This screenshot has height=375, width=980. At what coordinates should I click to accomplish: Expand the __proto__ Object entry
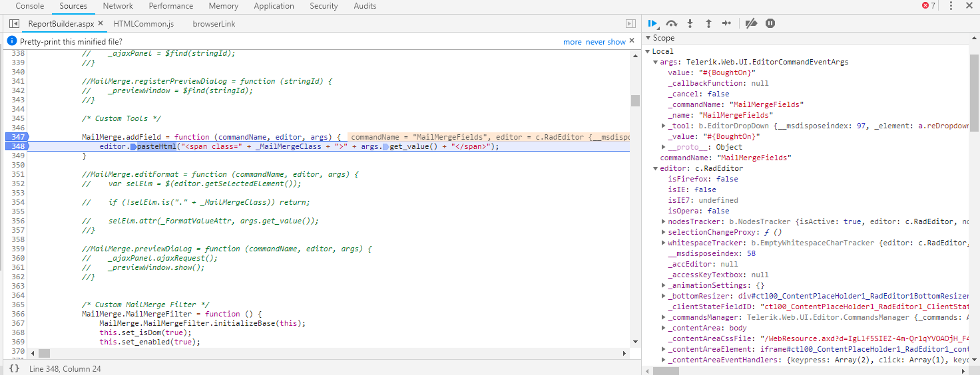click(x=664, y=147)
